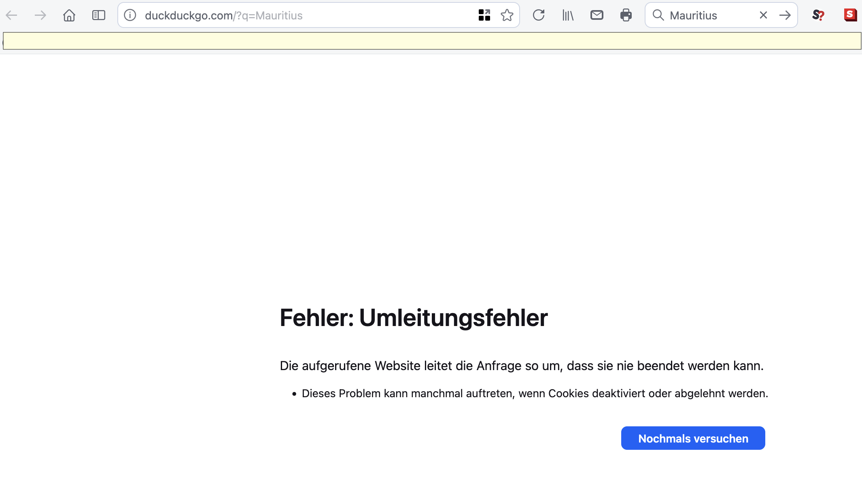This screenshot has height=504, width=862.
Task: Bookmark this page with the star
Action: click(x=507, y=15)
